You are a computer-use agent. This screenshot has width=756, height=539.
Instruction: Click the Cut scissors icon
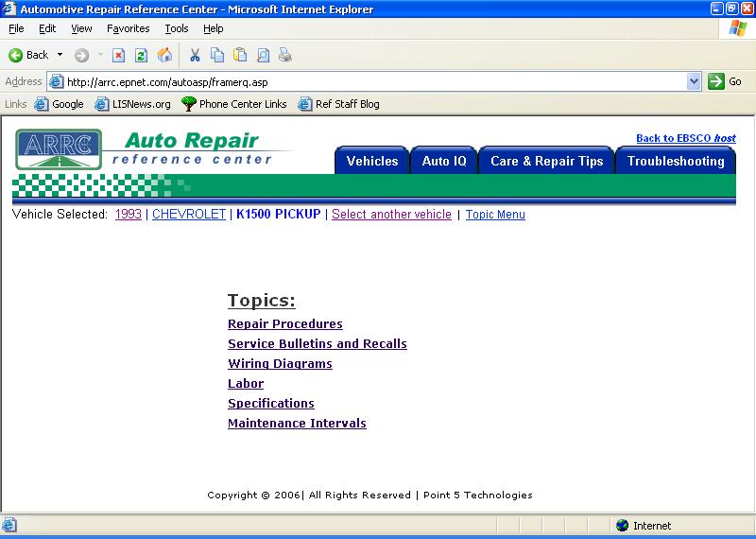click(195, 56)
